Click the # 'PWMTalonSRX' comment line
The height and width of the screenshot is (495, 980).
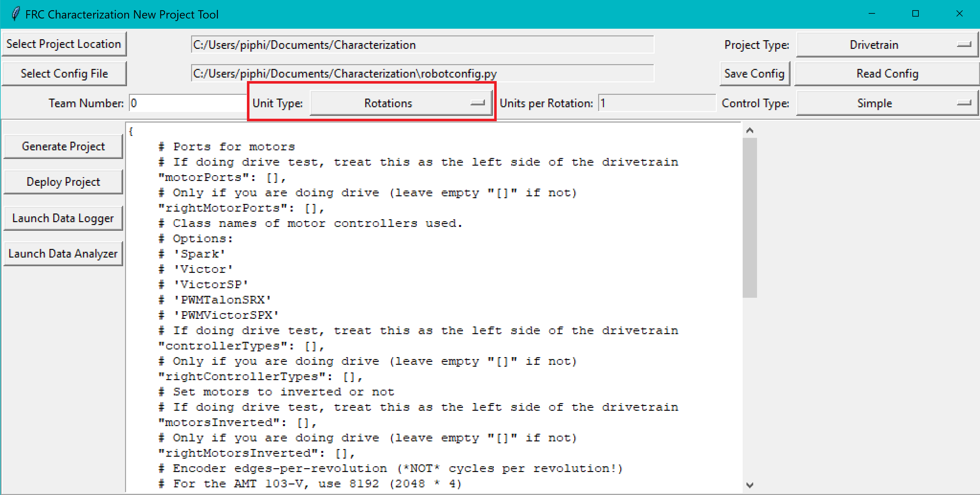[215, 300]
